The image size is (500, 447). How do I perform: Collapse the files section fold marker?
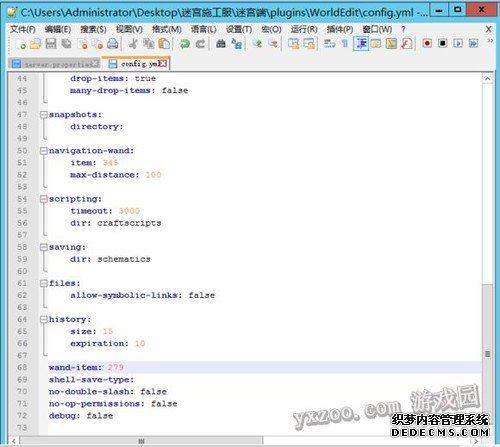44,283
